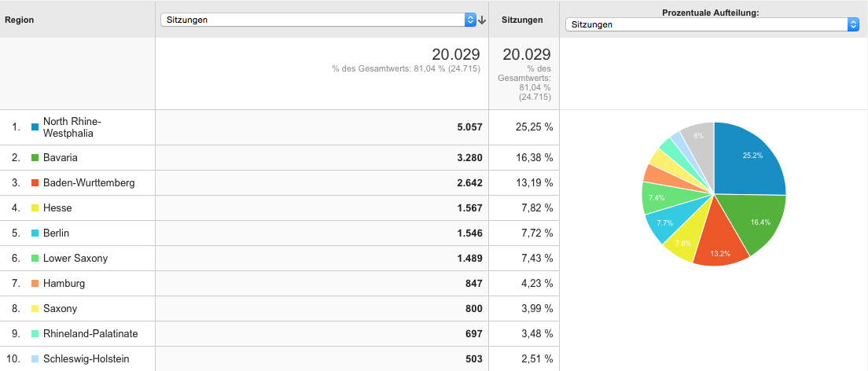The image size is (868, 371).
Task: Select the Baden-Wurttemberg region entry
Action: coord(89,182)
